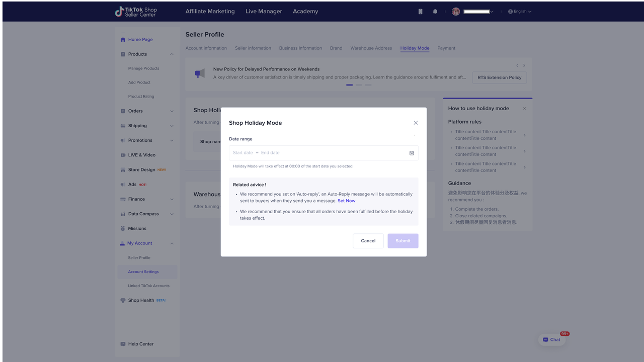Open the date range calendar picker
644x362 pixels.
(x=412, y=153)
